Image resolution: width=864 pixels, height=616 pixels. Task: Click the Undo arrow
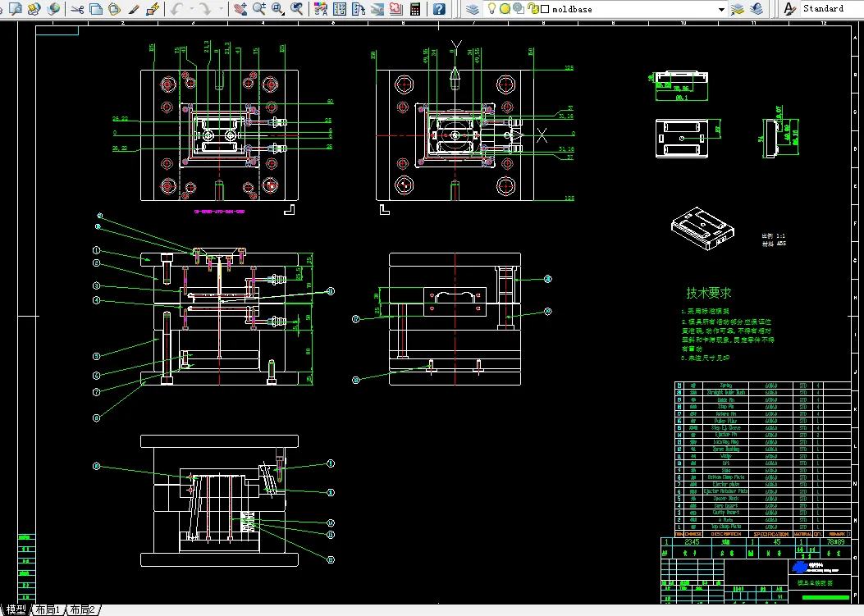[176, 8]
